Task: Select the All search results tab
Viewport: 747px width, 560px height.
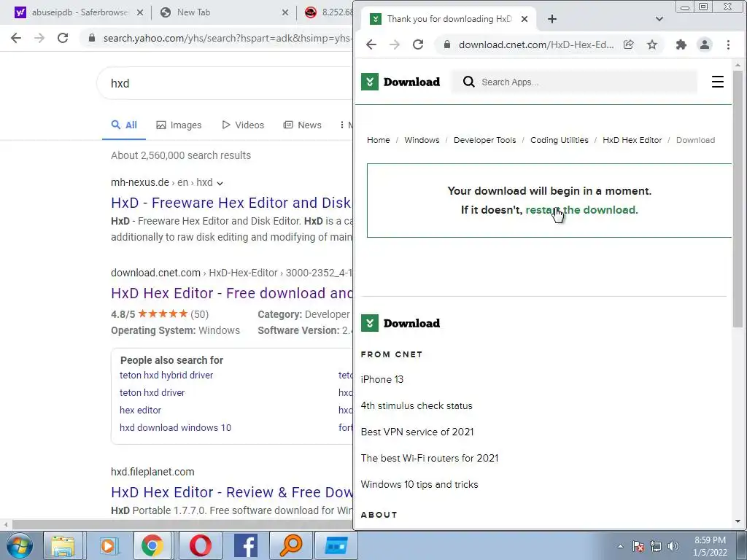Action: (124, 125)
